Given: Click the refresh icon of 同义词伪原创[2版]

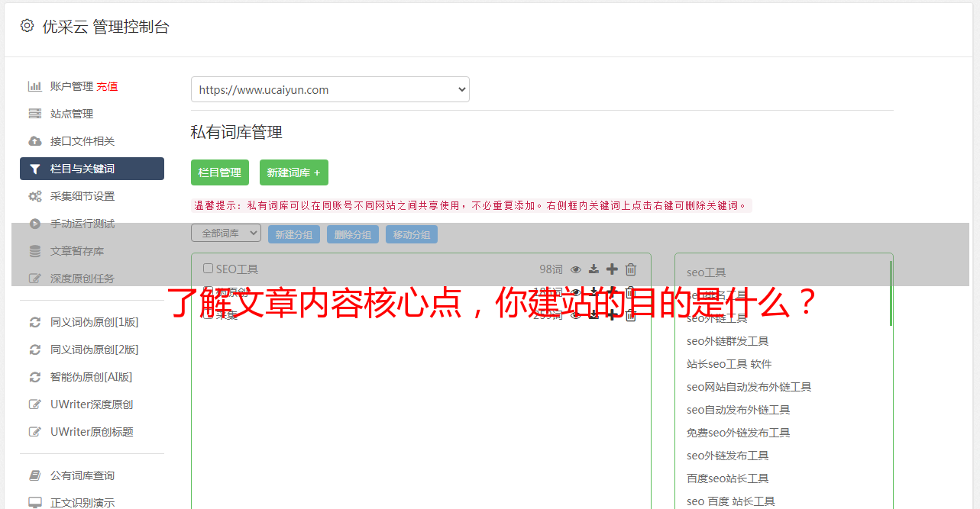Looking at the screenshot, I should pos(34,350).
